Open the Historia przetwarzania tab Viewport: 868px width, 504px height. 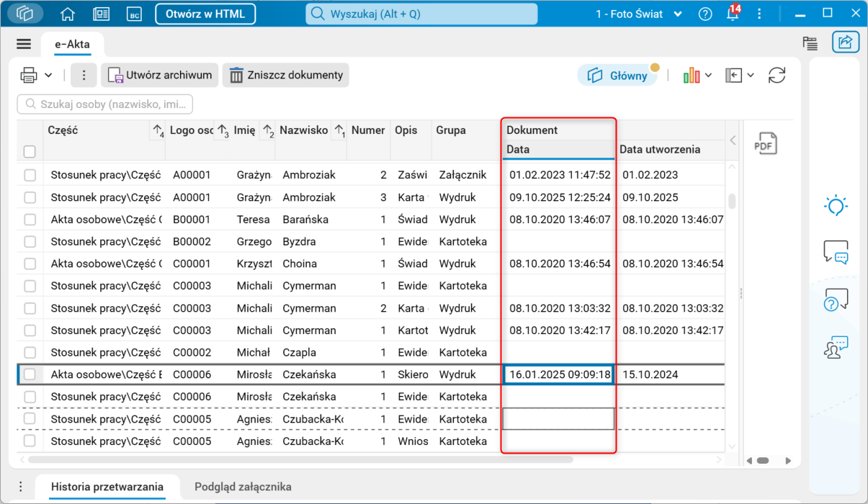click(x=107, y=487)
